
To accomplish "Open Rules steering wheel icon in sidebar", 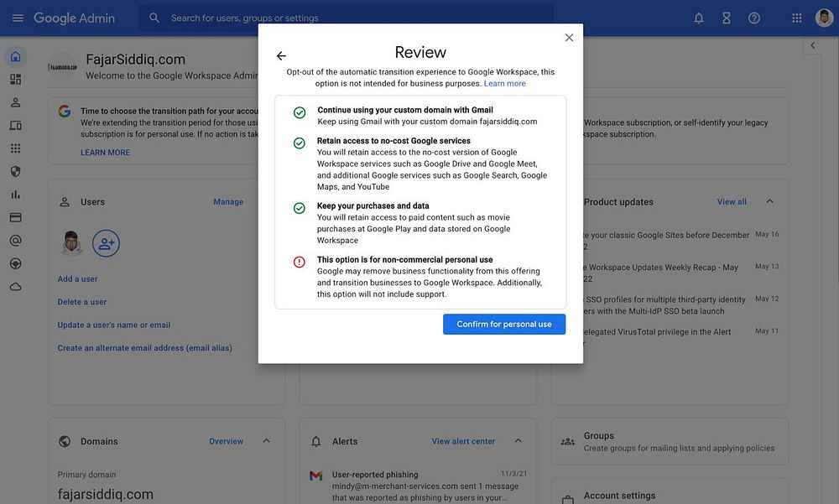I will click(15, 263).
